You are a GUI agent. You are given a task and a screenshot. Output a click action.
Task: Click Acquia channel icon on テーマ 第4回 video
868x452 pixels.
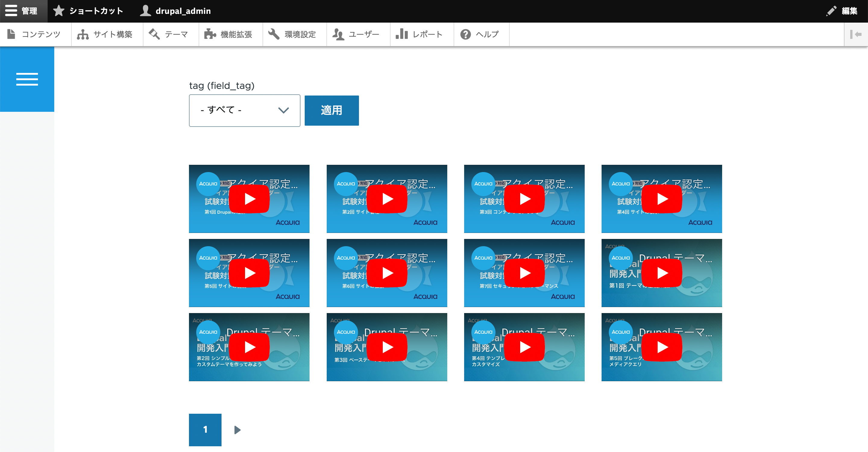[x=483, y=332]
